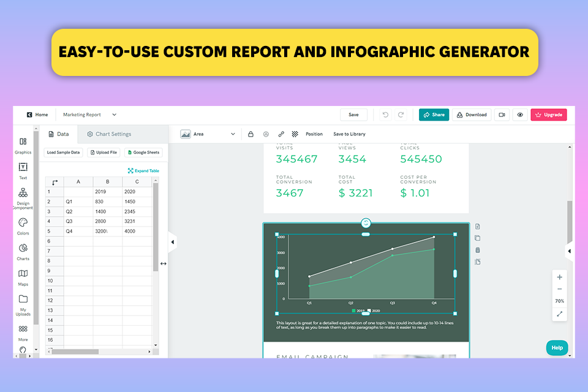Switch to the Chart Settings tab
Viewport: 588px width, 392px height.
(x=109, y=134)
